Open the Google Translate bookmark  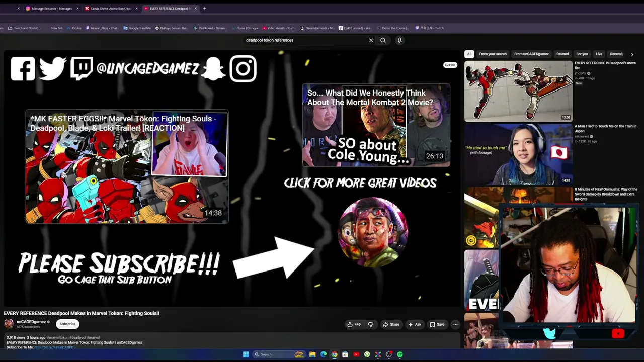(x=137, y=28)
